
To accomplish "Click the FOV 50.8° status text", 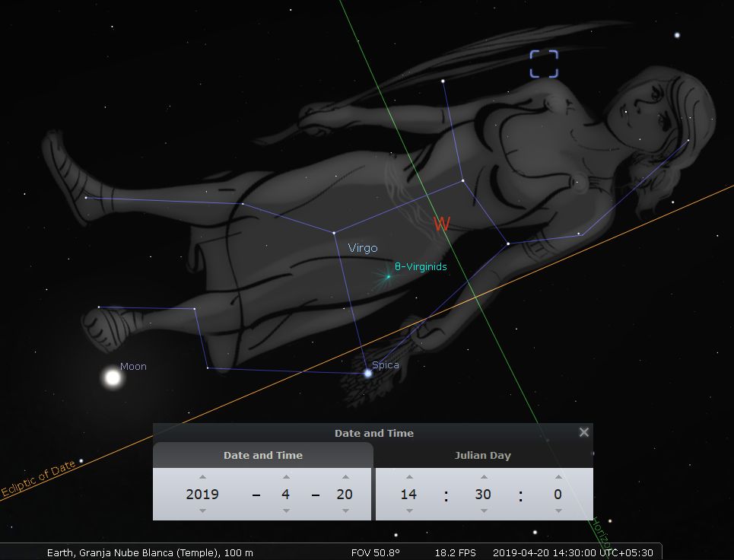I will point(376,552).
